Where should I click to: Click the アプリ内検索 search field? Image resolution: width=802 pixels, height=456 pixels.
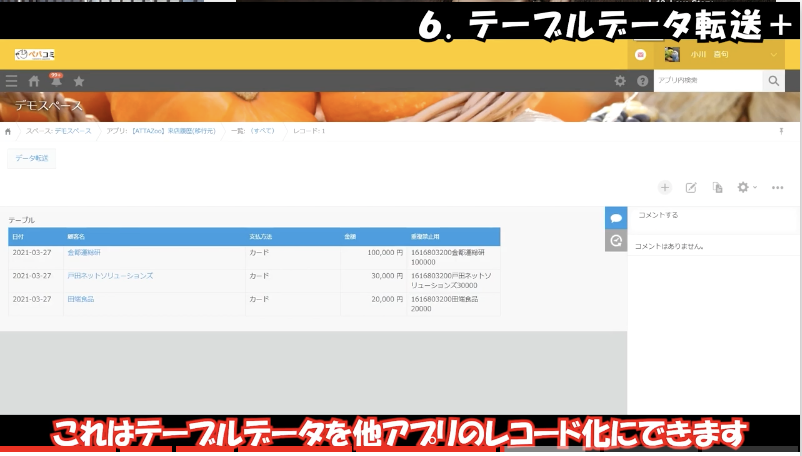click(708, 81)
